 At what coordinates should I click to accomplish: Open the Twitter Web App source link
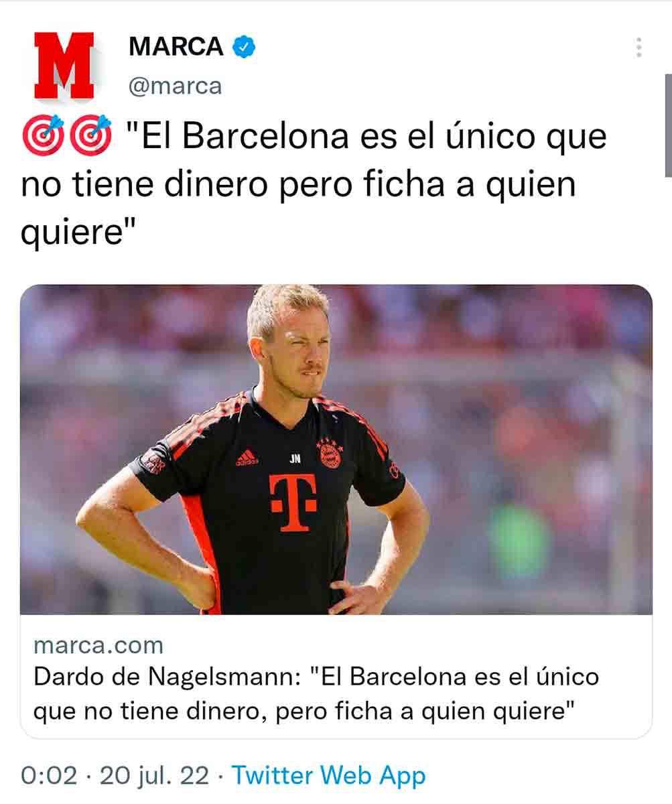(x=328, y=776)
